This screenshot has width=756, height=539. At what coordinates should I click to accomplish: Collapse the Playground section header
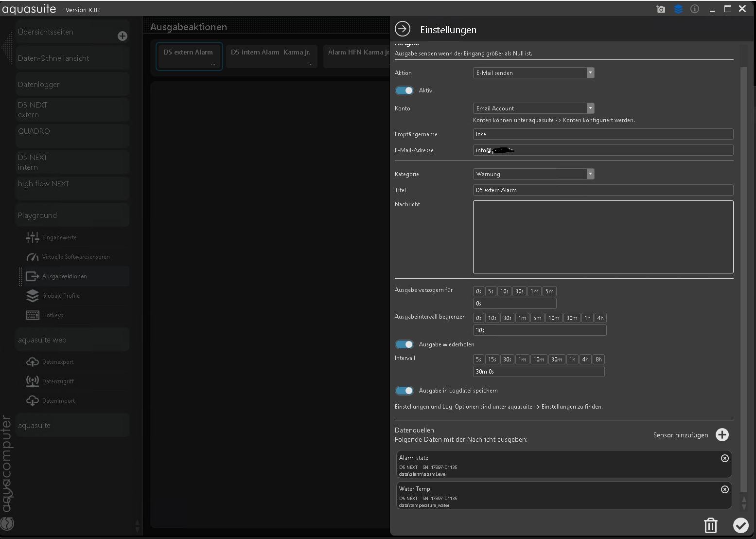72,215
